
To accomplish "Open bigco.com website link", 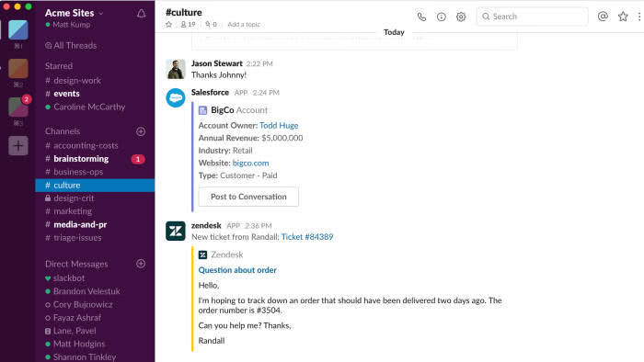I will click(x=250, y=163).
